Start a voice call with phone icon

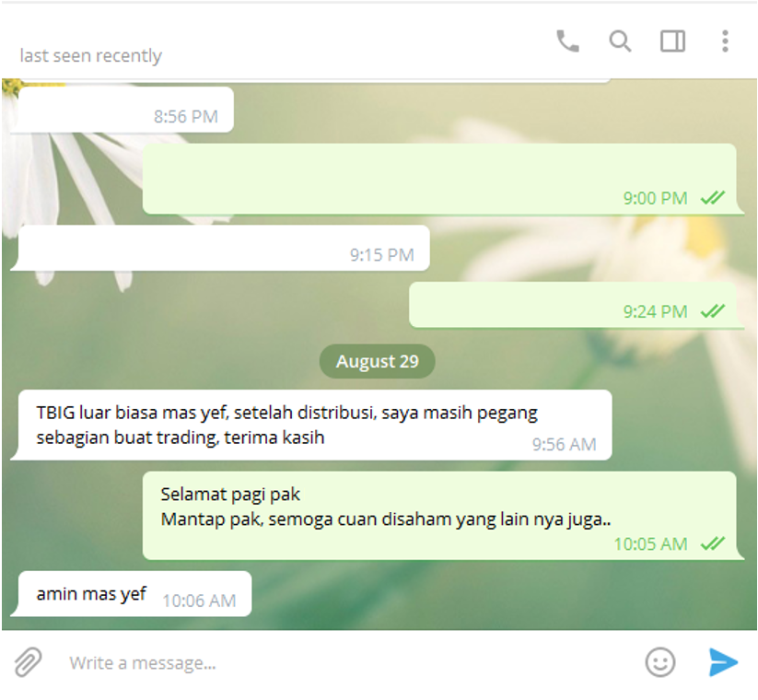[567, 41]
